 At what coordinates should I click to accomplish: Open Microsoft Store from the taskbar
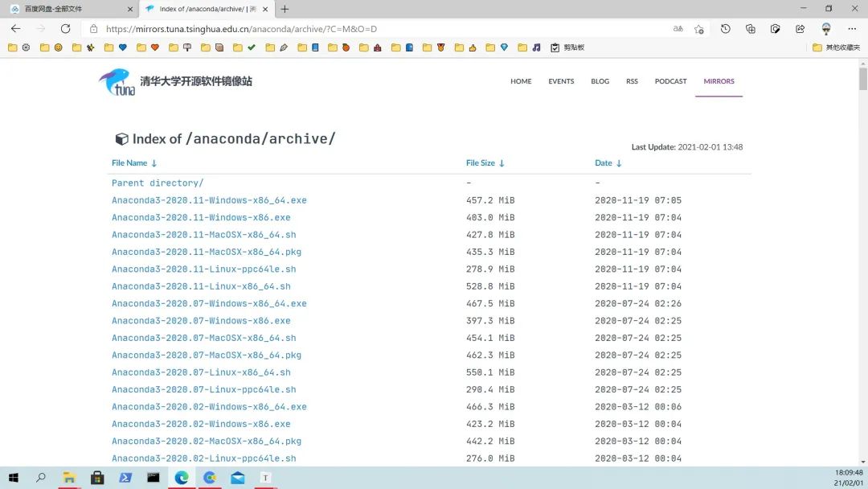pos(97,478)
